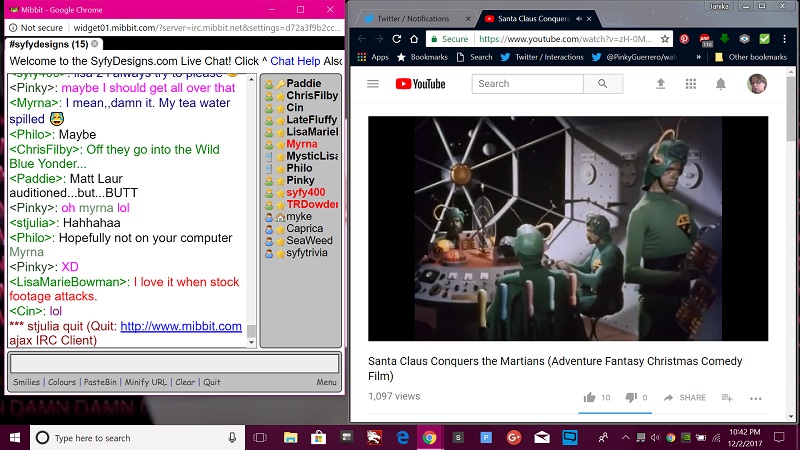Image resolution: width=800 pixels, height=450 pixels.
Task: Open Other bookmarks folder
Action: [751, 57]
